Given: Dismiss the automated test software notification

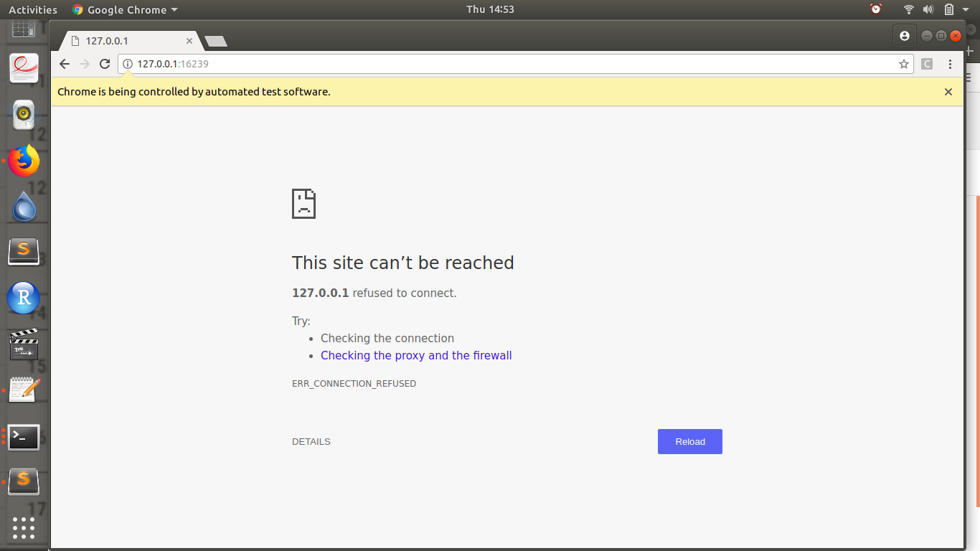Looking at the screenshot, I should coord(948,92).
